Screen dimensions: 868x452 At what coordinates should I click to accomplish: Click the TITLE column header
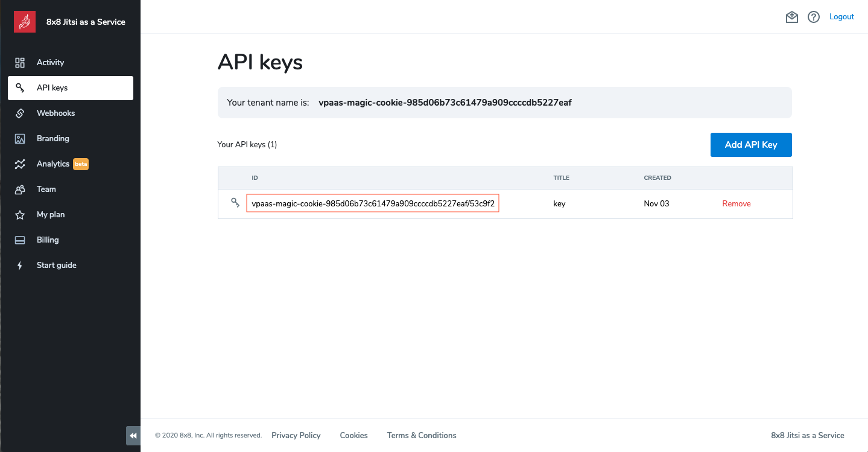[x=562, y=178]
